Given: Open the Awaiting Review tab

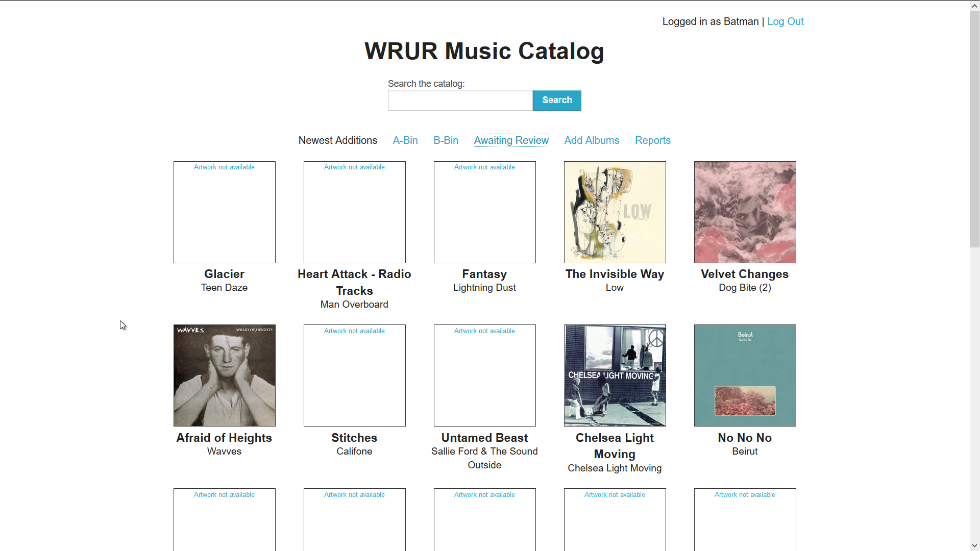Looking at the screenshot, I should (511, 140).
